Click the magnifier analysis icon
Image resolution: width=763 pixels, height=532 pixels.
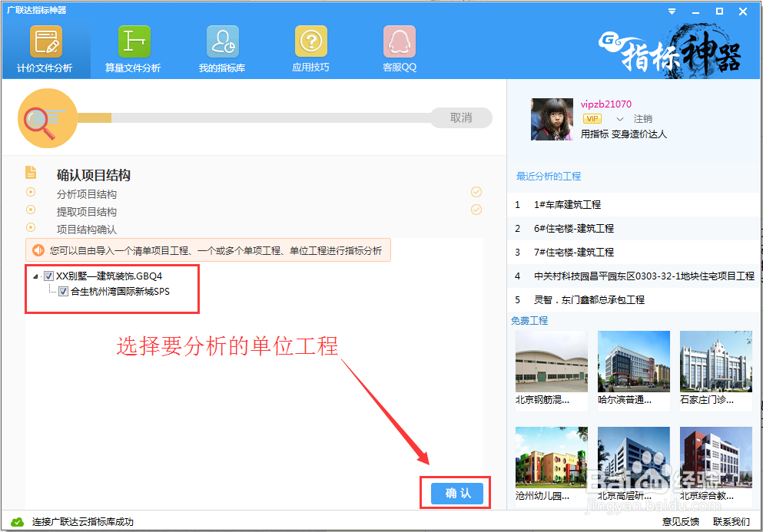tap(47, 118)
